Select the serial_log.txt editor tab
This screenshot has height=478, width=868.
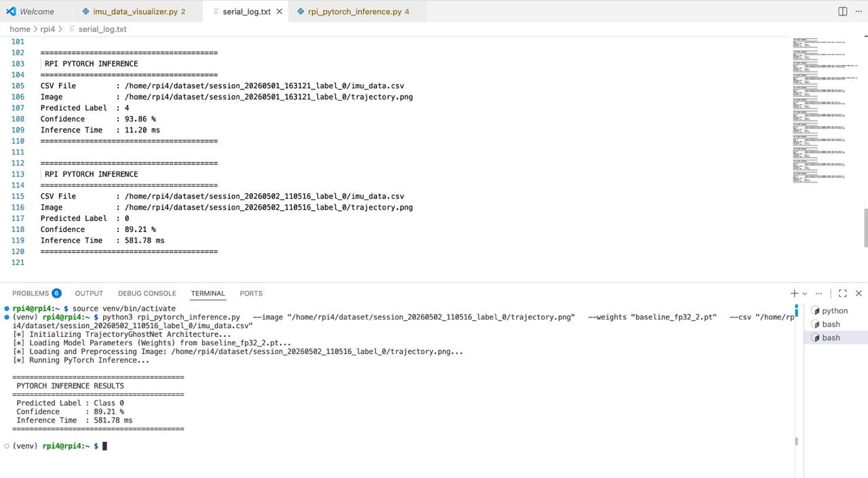pyautogui.click(x=246, y=12)
